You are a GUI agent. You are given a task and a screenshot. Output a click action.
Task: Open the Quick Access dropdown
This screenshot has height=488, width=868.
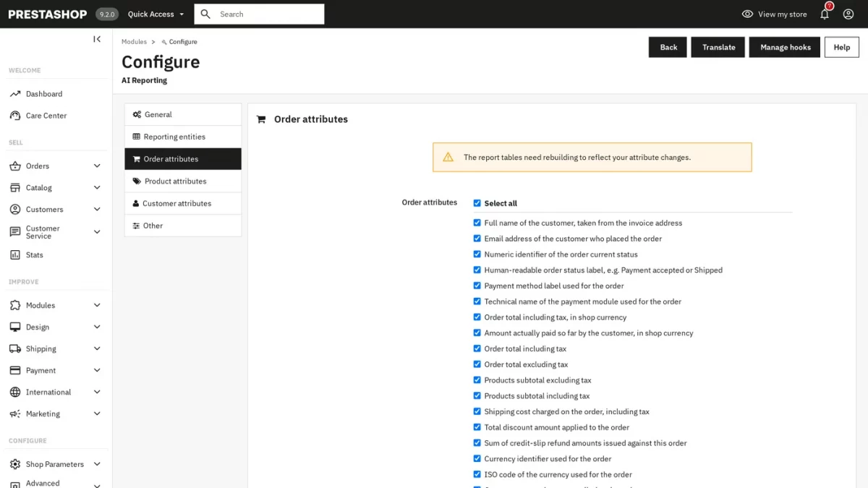(156, 14)
